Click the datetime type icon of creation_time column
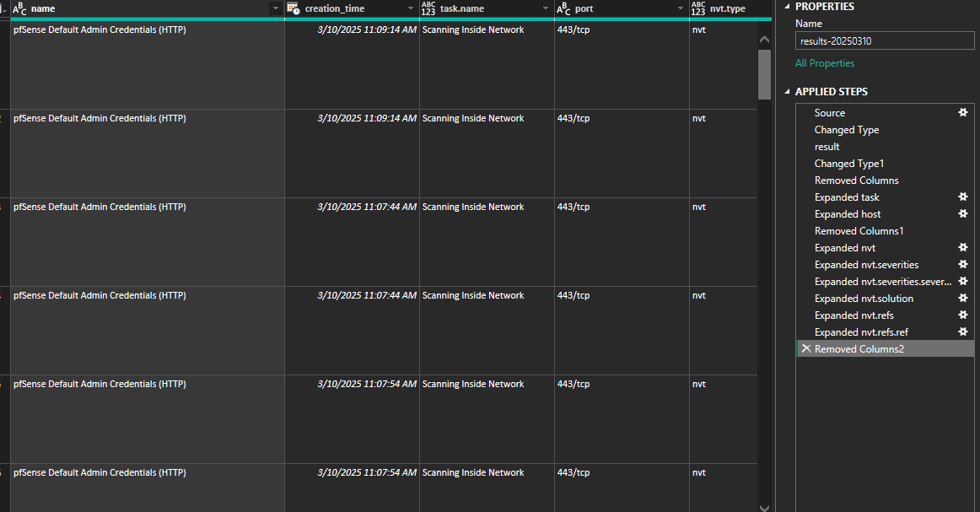Screen dimensions: 980x512 [293, 8]
